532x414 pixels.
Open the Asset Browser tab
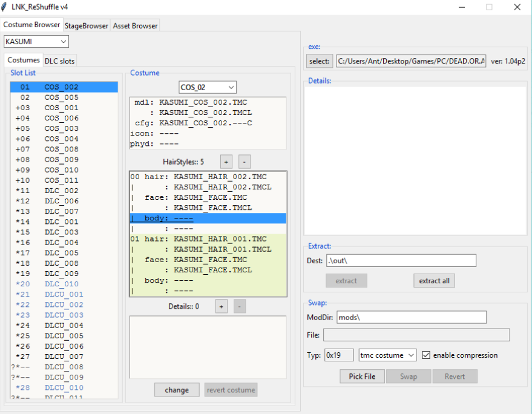pos(136,25)
